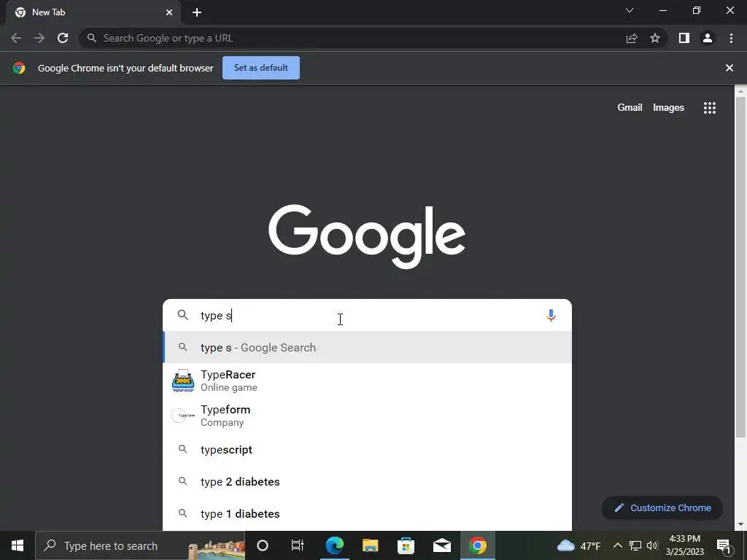Viewport: 747px width, 560px height.
Task: Choose the Typeform company suggestion
Action: click(x=367, y=415)
